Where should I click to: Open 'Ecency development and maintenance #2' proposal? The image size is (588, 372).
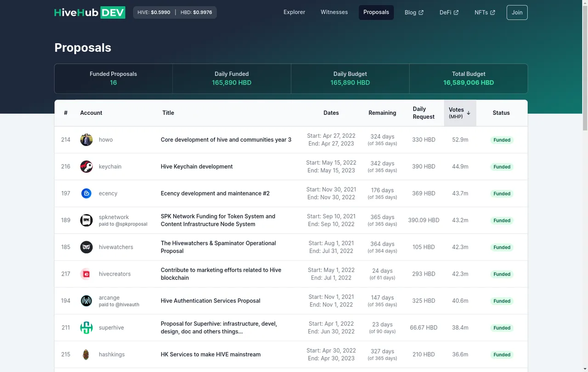tap(215, 193)
